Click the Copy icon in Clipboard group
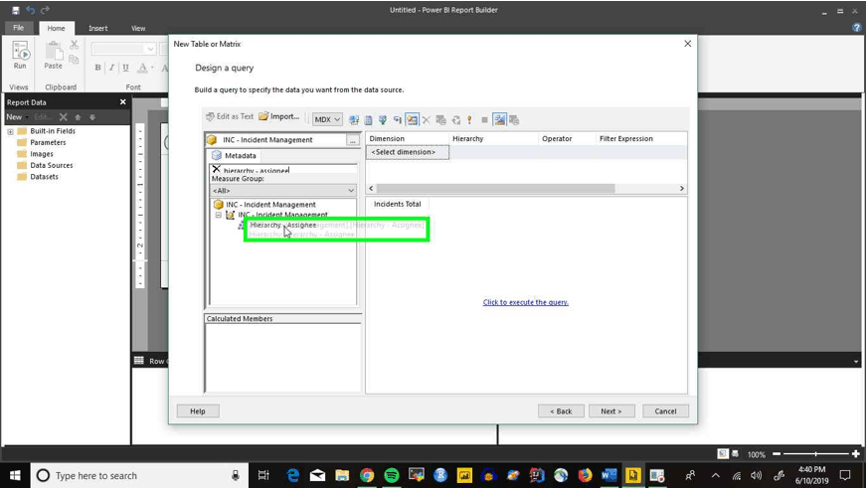 point(75,58)
